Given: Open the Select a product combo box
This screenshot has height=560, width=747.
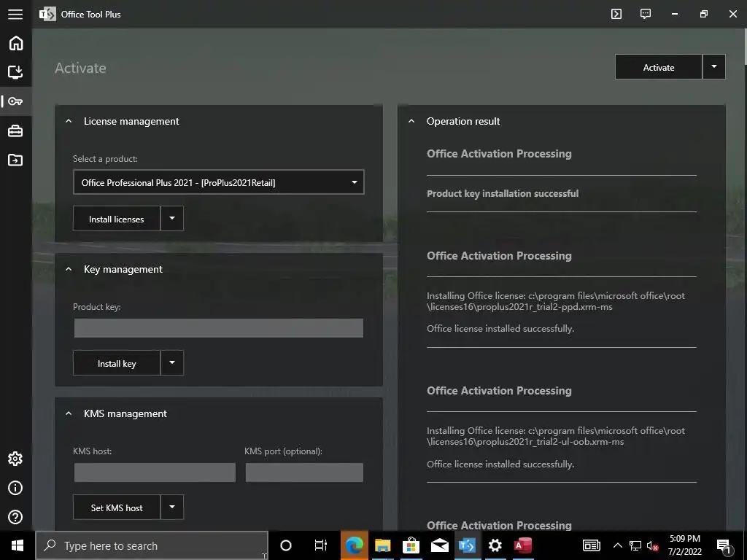Looking at the screenshot, I should [x=219, y=182].
